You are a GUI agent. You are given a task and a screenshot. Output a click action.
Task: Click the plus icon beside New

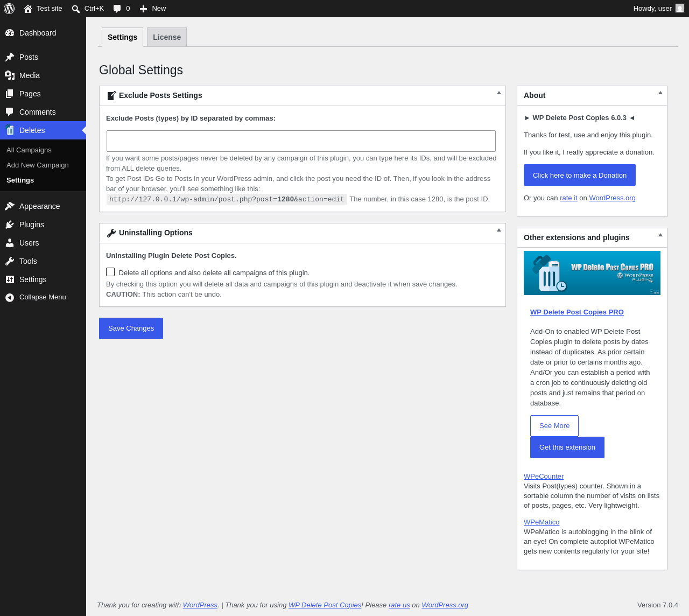[143, 9]
